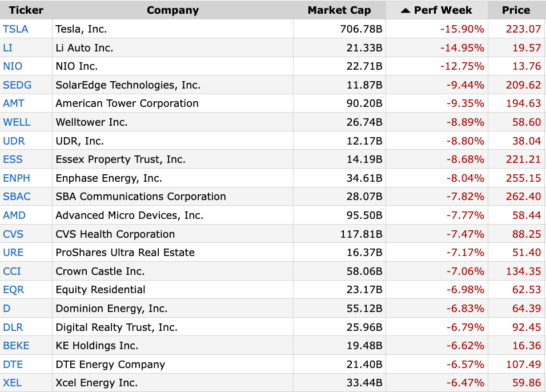This screenshot has height=392, width=546.
Task: Sort by Market Cap column header
Action: click(x=339, y=10)
